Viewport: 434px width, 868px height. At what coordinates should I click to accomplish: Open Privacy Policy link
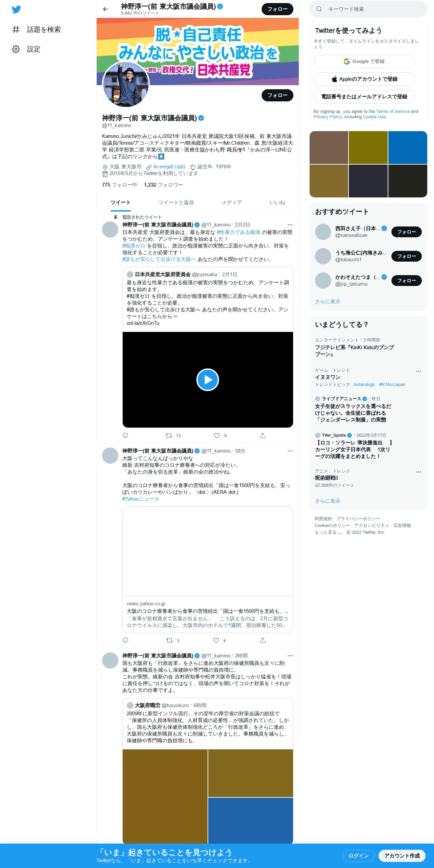click(x=328, y=117)
